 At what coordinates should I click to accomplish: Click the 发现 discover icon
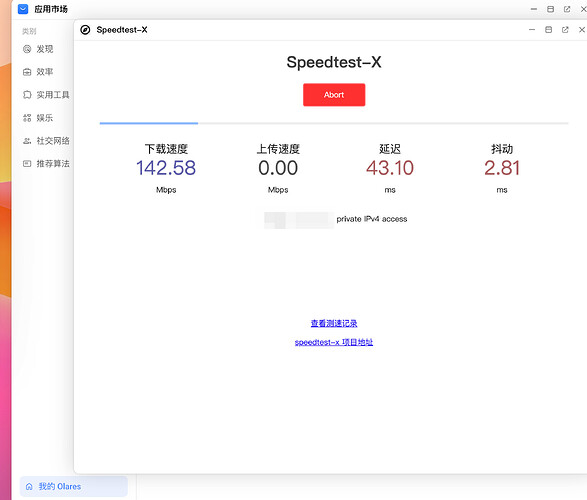tap(27, 49)
